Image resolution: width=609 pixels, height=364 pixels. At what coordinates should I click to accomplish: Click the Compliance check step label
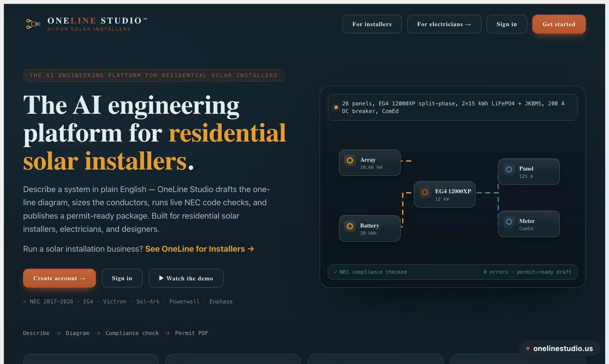pyautogui.click(x=132, y=333)
